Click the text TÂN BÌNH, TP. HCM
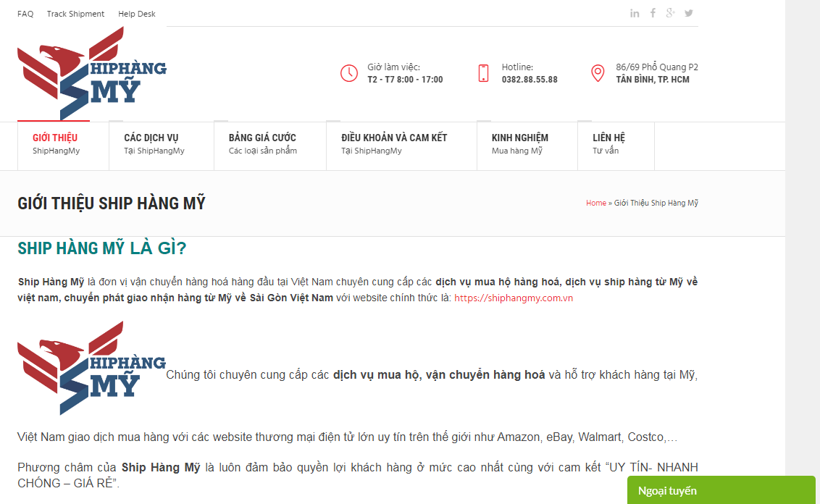This screenshot has width=820, height=504. (x=652, y=80)
